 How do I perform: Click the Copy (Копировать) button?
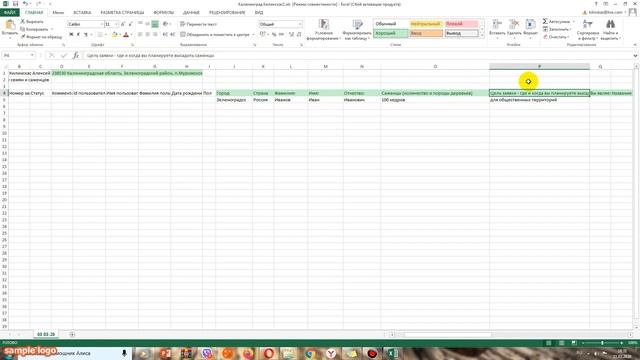click(x=34, y=29)
